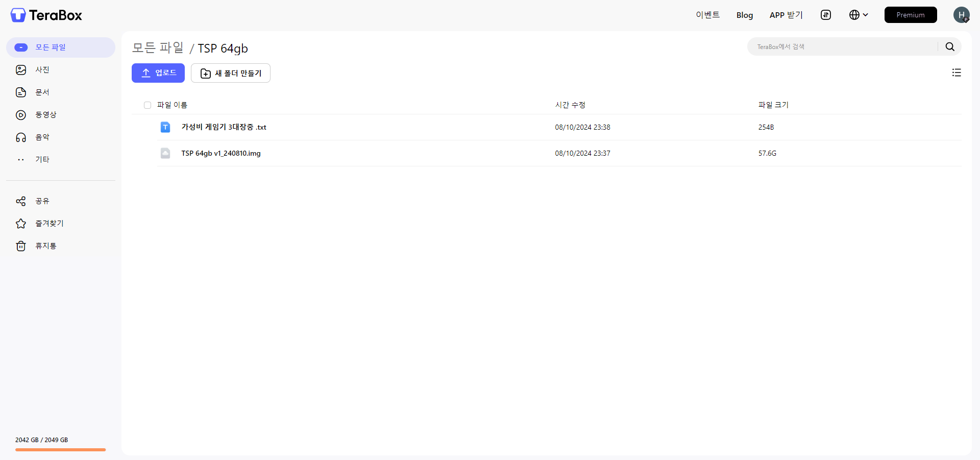Click the star icon beside 즐겨찾기
The height and width of the screenshot is (460, 980).
point(21,224)
